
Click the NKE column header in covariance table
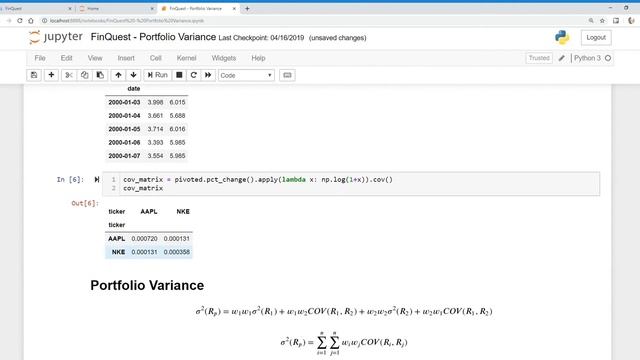183,211
